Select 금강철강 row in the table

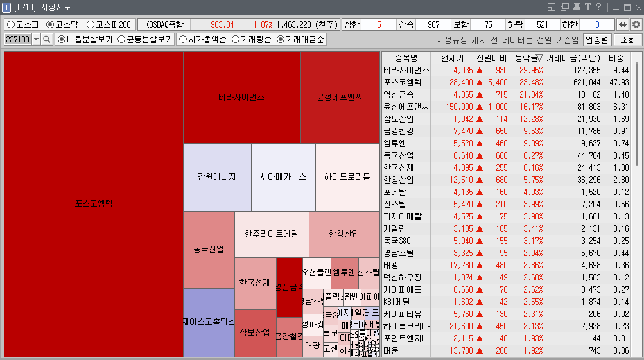pos(505,132)
